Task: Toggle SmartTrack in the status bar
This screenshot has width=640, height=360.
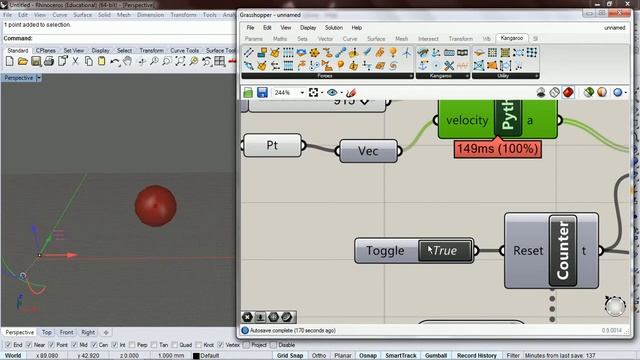Action: click(x=400, y=356)
